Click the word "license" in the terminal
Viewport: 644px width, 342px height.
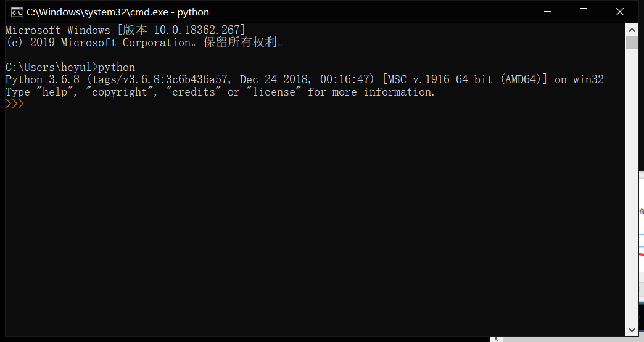[274, 92]
